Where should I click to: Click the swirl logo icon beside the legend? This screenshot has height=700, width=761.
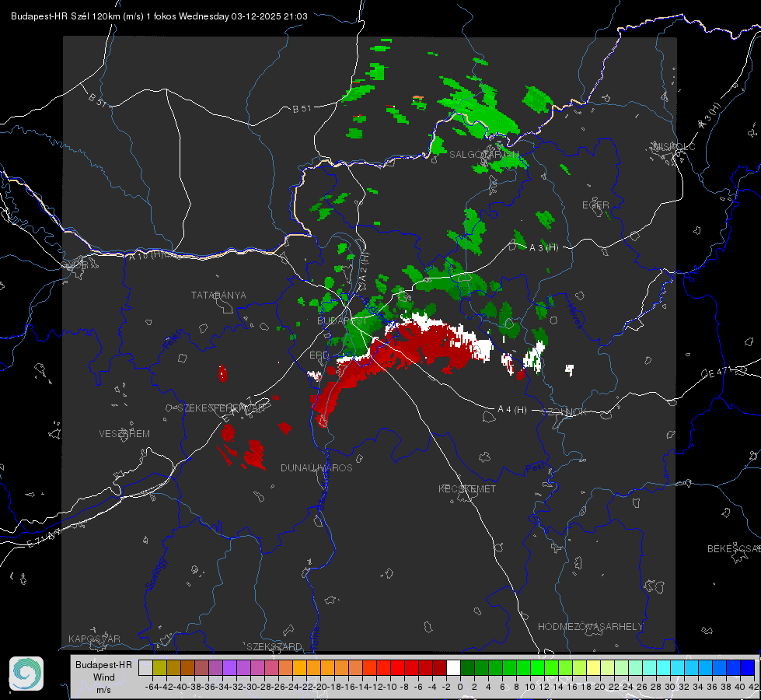click(26, 674)
